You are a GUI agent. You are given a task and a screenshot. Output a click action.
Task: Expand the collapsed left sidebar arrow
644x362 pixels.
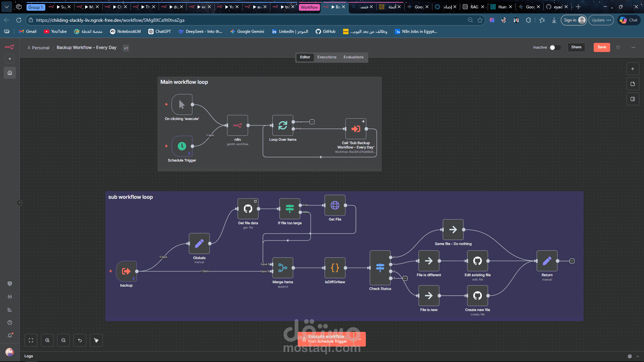19,202
